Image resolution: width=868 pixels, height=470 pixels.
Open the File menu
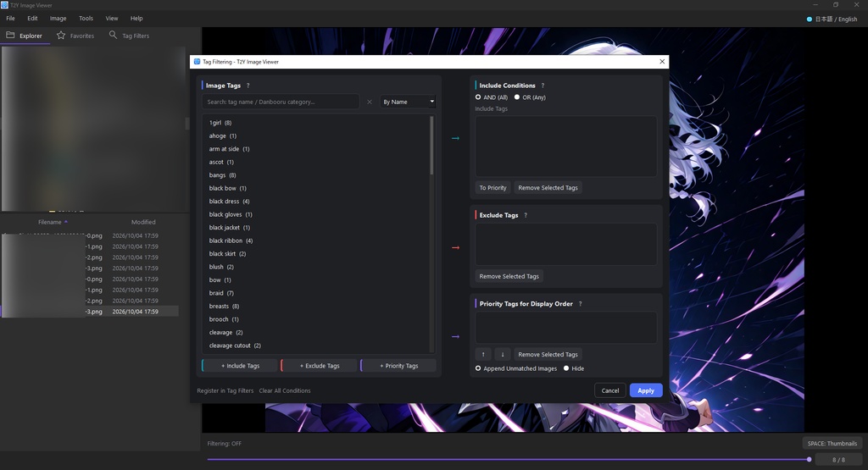click(10, 19)
